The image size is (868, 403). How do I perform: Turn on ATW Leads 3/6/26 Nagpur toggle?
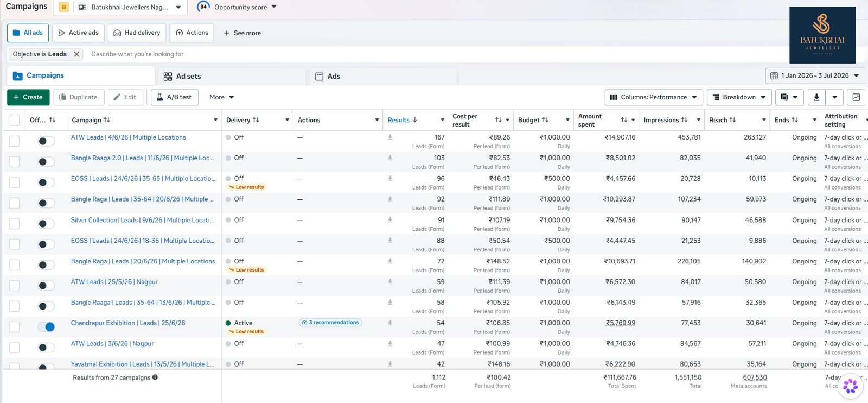pyautogui.click(x=46, y=348)
